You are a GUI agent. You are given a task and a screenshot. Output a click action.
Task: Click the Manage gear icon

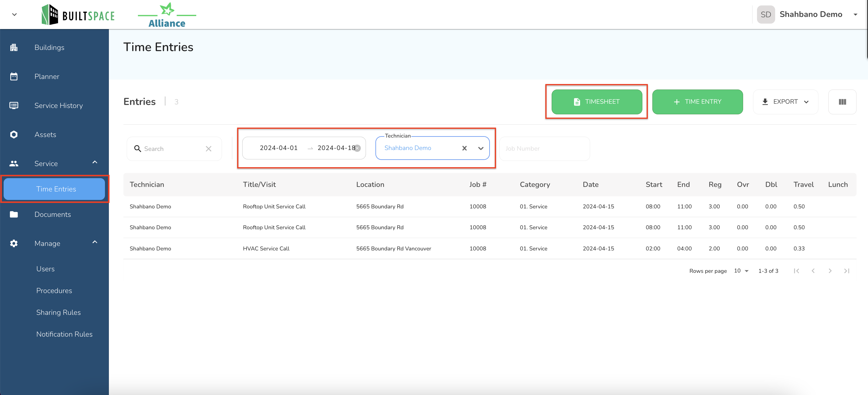(14, 243)
